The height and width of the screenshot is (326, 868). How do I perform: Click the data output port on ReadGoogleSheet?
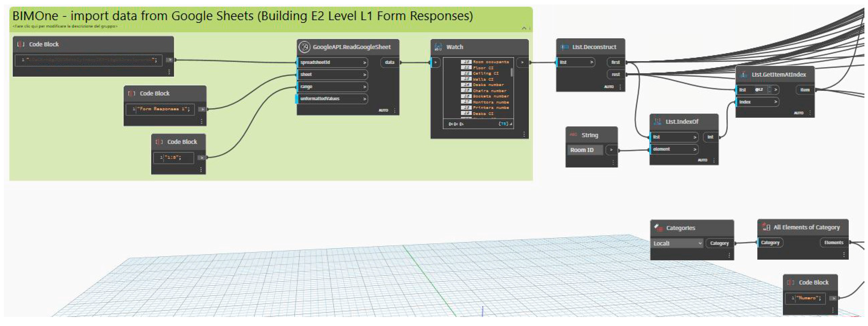(x=390, y=62)
